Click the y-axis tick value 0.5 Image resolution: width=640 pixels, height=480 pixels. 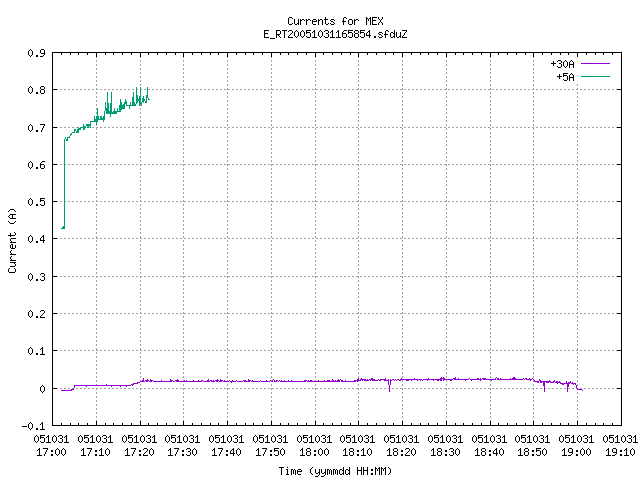[x=37, y=202]
